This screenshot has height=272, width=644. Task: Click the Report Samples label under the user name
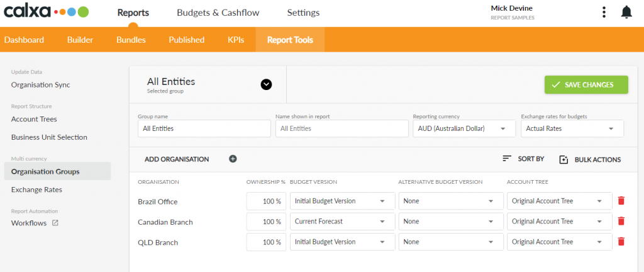pyautogui.click(x=513, y=18)
